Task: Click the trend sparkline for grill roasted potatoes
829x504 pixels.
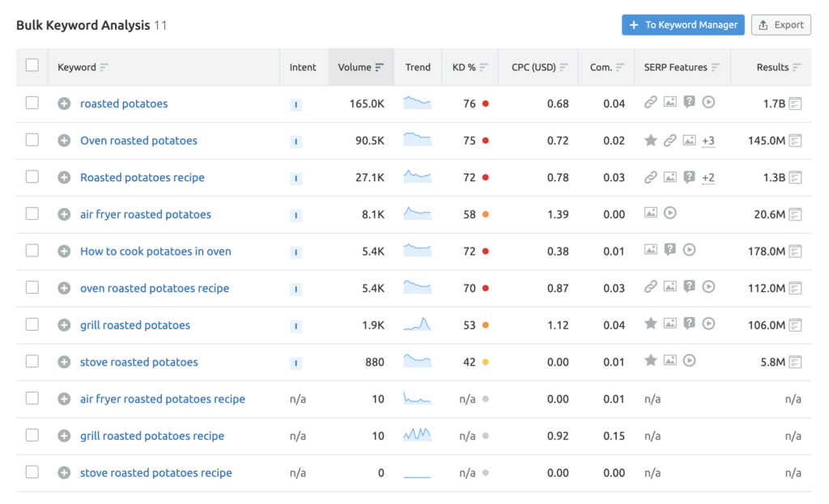Action: [x=418, y=324]
